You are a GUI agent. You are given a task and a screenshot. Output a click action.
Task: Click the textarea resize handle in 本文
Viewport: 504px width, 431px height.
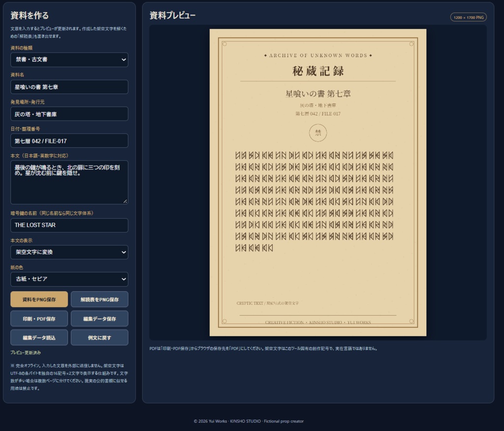(125, 201)
